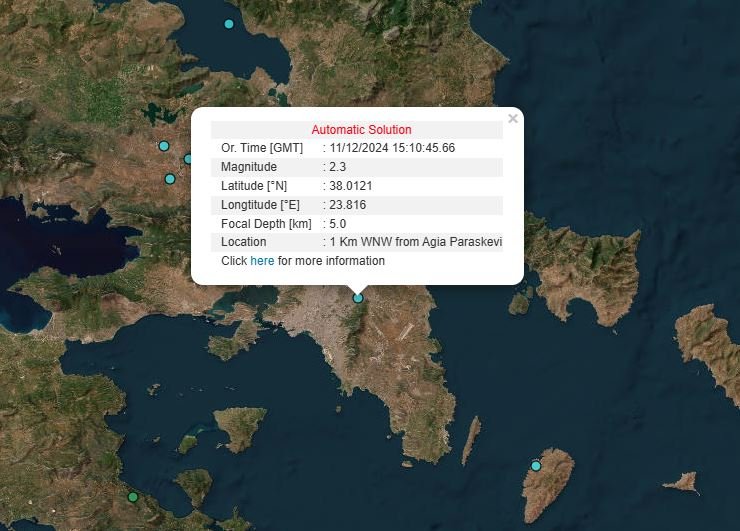The image size is (740, 531).
Task: Click the narrow elongated island off the east coast
Action: point(470,441)
